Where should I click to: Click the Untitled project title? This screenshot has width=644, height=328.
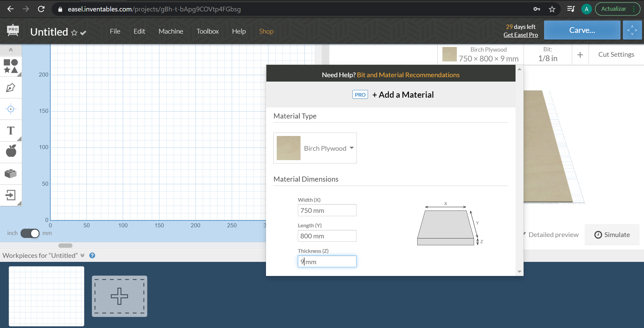49,32
